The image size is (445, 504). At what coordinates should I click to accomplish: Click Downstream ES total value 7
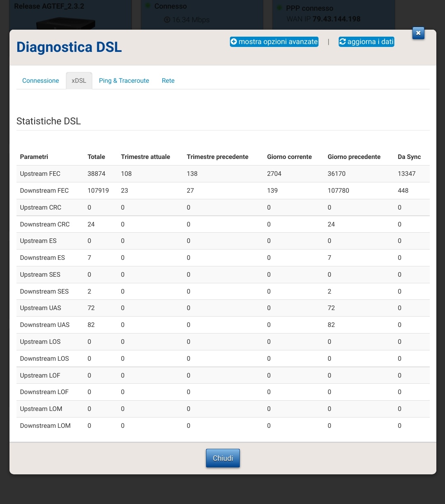(x=89, y=258)
